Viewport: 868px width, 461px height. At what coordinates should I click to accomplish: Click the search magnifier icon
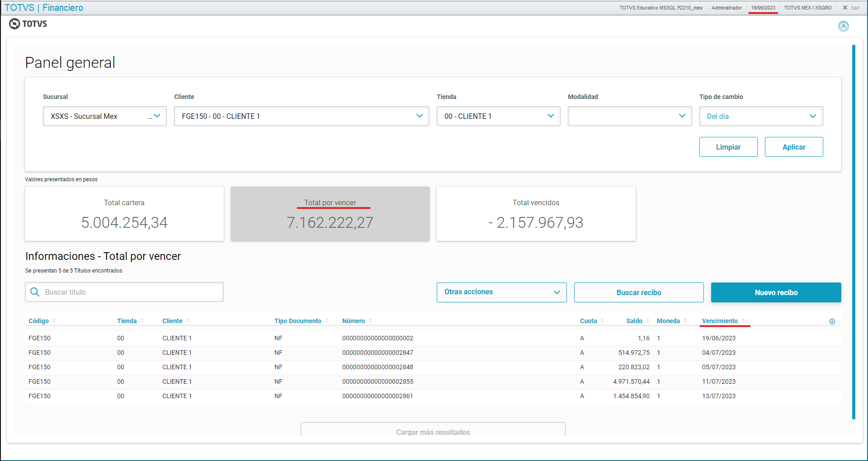pos(35,292)
